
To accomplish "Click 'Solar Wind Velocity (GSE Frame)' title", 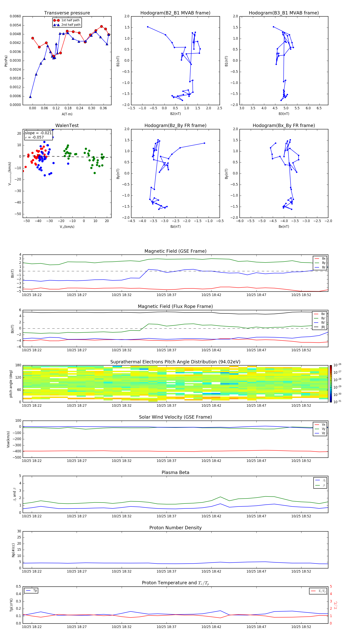I will [175, 417].
